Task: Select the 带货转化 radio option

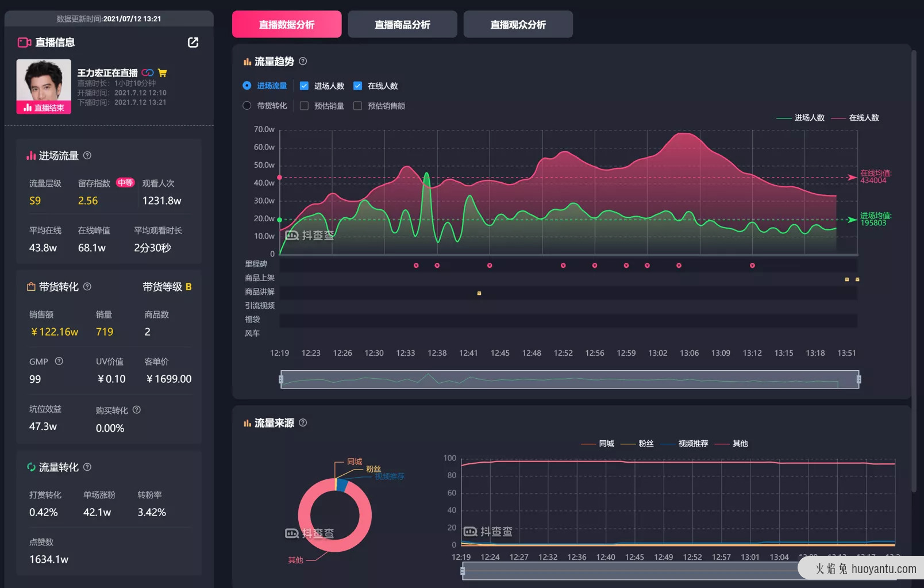Action: [x=247, y=106]
